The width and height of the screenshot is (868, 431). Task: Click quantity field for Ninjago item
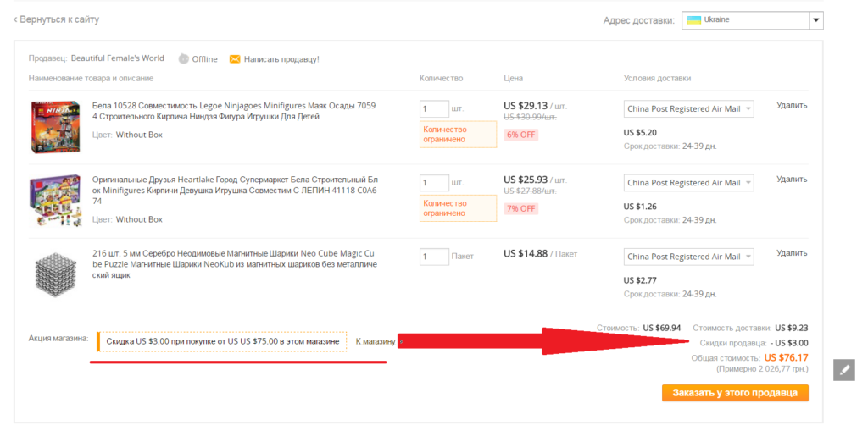(434, 109)
